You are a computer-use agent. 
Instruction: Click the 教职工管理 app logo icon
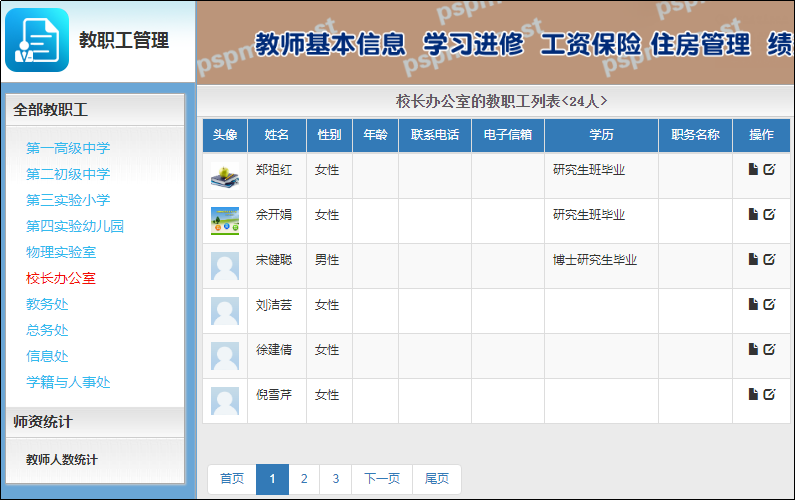[x=37, y=41]
